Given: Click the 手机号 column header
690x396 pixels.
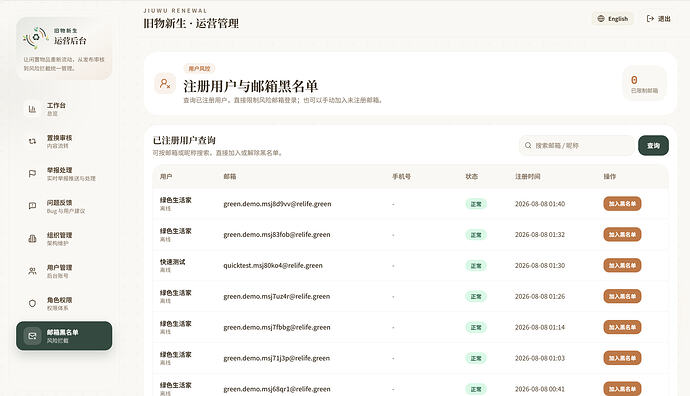Looking at the screenshot, I should click(401, 176).
